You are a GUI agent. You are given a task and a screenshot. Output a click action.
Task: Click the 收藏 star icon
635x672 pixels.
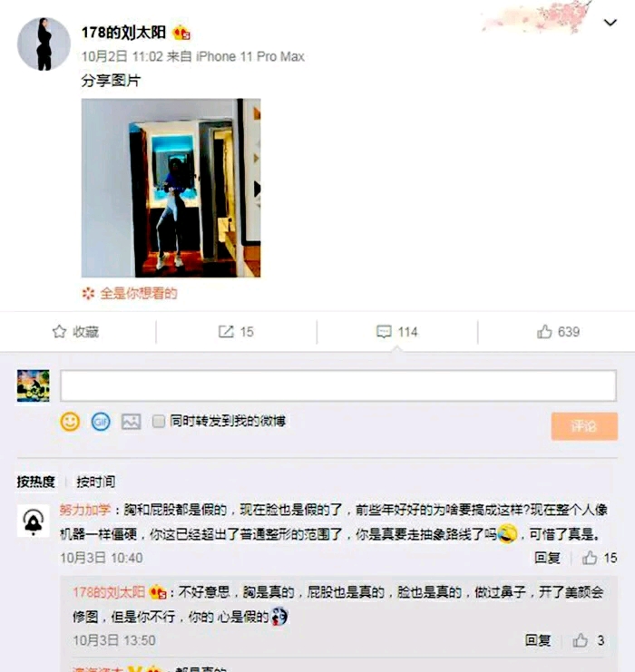[x=60, y=332]
